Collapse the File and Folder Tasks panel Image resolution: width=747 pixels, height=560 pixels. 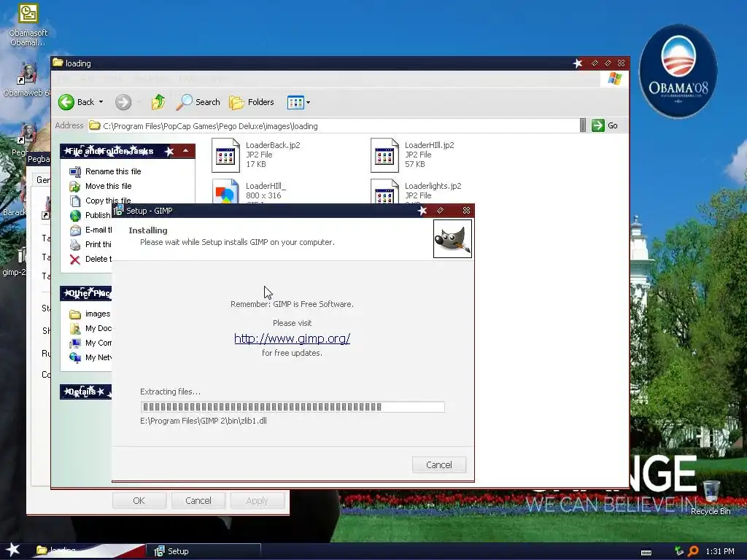[x=186, y=151]
